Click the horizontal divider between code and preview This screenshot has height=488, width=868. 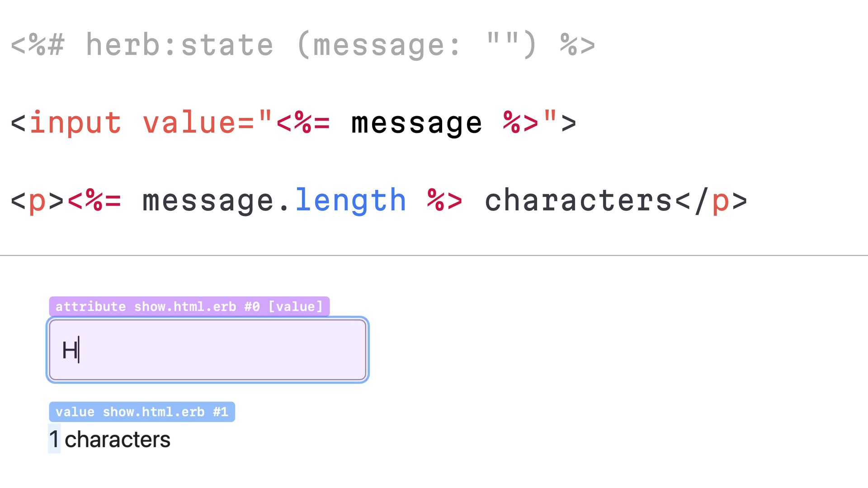434,255
